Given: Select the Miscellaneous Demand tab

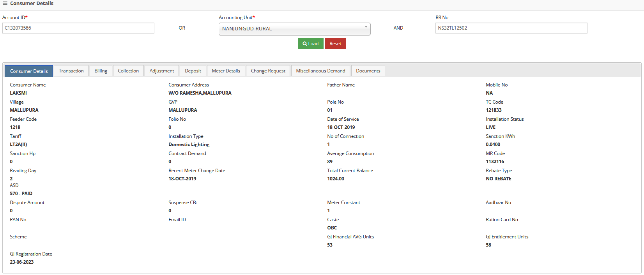Looking at the screenshot, I should coord(320,71).
